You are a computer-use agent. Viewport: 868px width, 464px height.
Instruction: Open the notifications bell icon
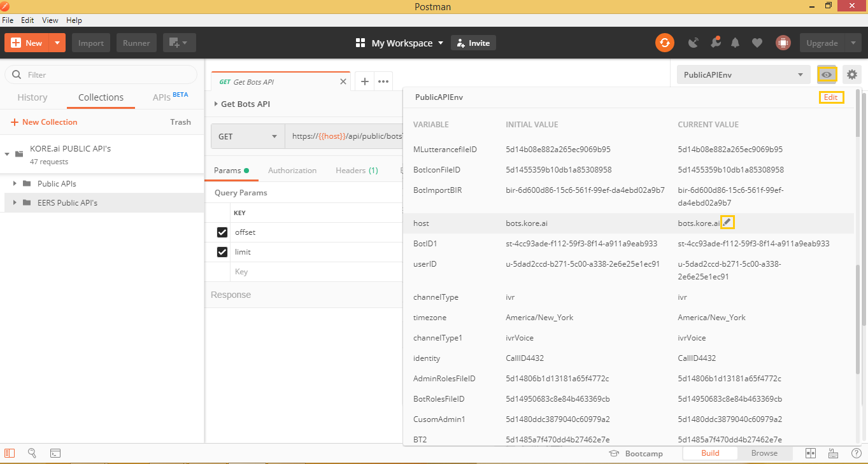coord(736,43)
